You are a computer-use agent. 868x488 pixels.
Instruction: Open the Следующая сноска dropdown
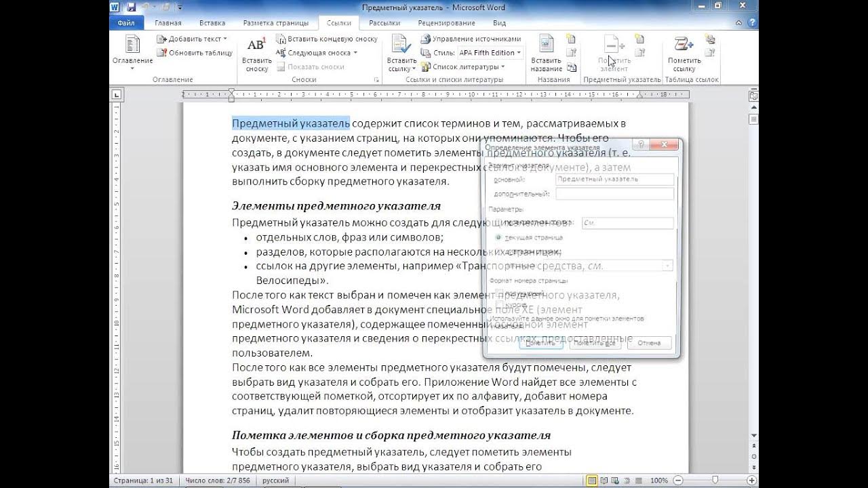tap(317, 53)
